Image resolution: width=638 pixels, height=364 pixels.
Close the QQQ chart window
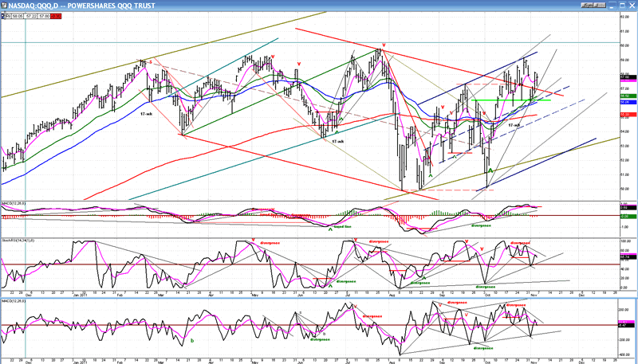click(632, 6)
